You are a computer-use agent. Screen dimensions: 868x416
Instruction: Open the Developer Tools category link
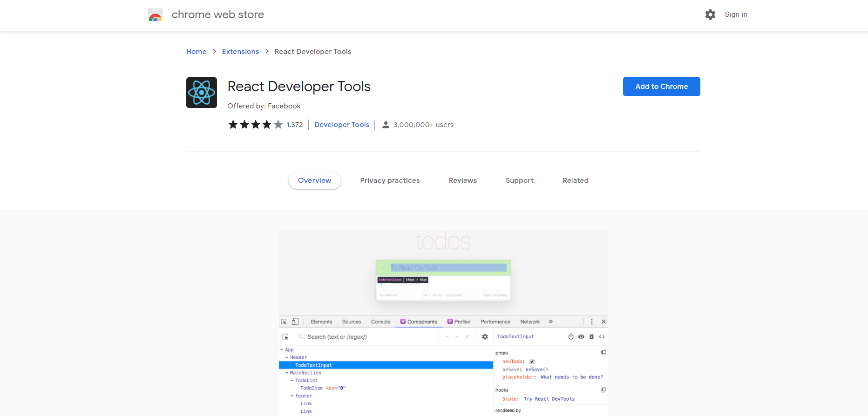tap(342, 125)
